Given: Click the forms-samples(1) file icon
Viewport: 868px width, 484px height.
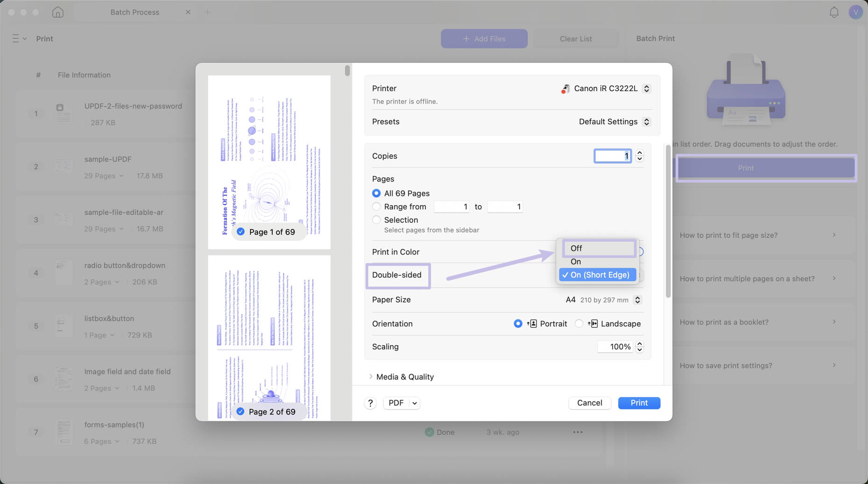Looking at the screenshot, I should [x=64, y=432].
